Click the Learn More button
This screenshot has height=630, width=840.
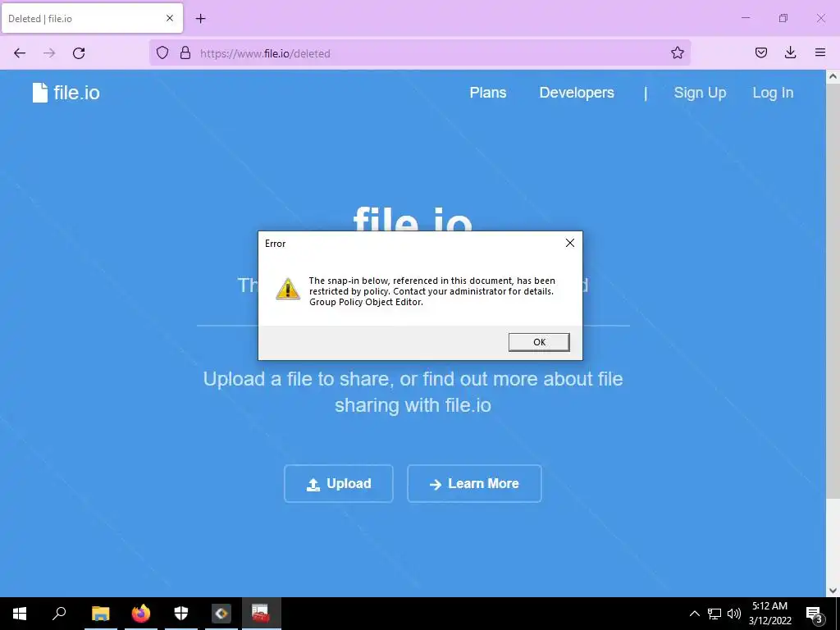pyautogui.click(x=474, y=484)
